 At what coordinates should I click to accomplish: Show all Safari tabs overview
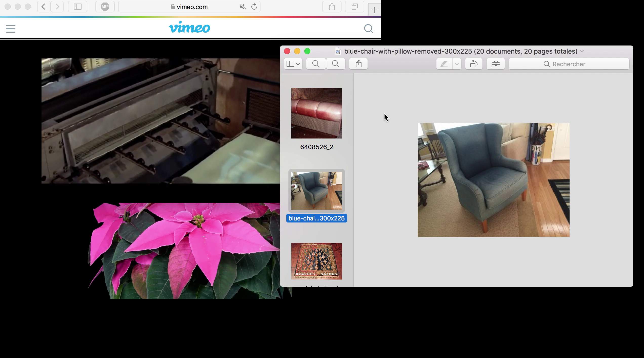[x=355, y=7]
